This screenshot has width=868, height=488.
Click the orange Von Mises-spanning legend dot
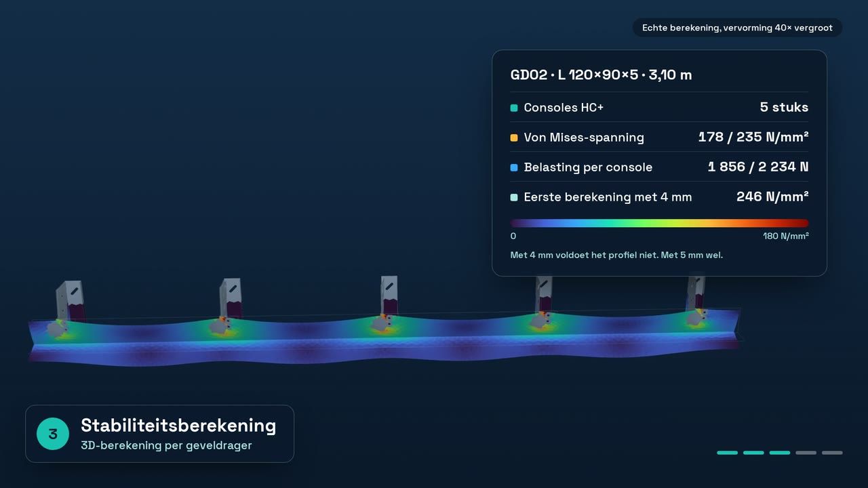(x=514, y=138)
